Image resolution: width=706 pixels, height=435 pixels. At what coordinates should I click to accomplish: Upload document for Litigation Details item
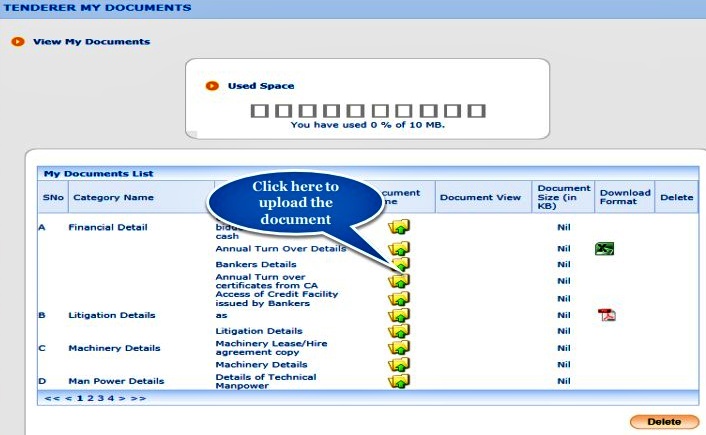click(x=399, y=331)
